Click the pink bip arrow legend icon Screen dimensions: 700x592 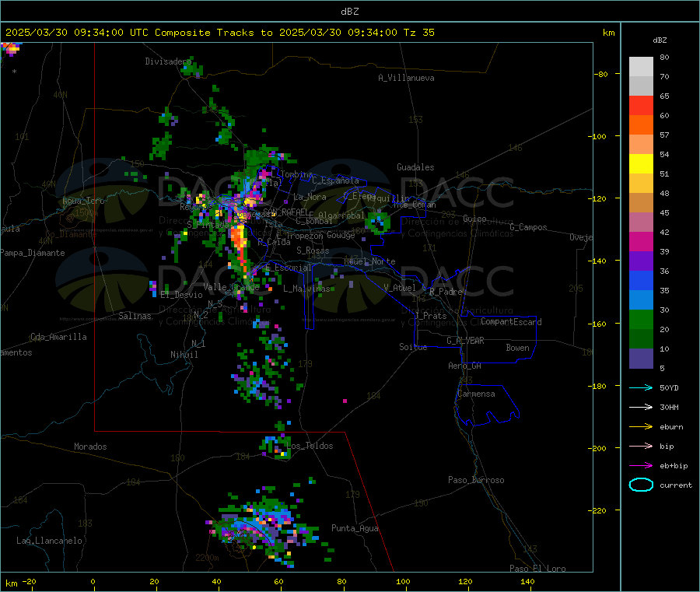641,446
